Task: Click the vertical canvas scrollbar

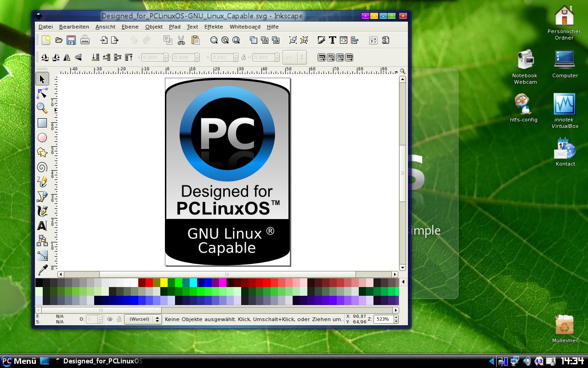Action: (x=402, y=172)
